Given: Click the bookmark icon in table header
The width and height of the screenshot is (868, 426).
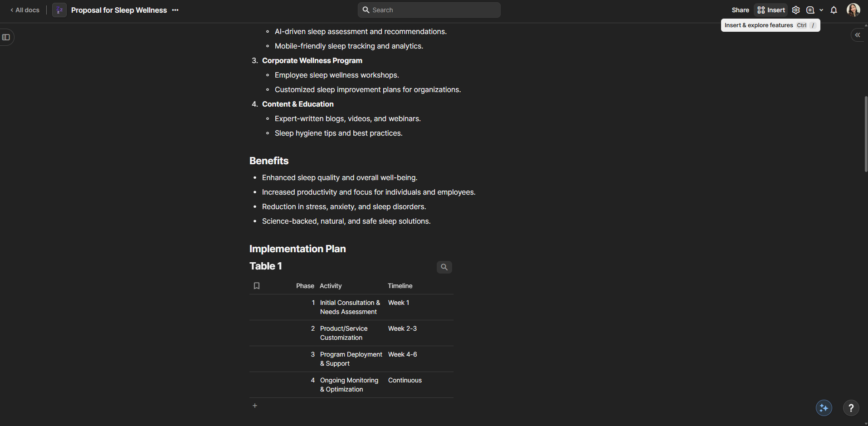Looking at the screenshot, I should tap(257, 286).
